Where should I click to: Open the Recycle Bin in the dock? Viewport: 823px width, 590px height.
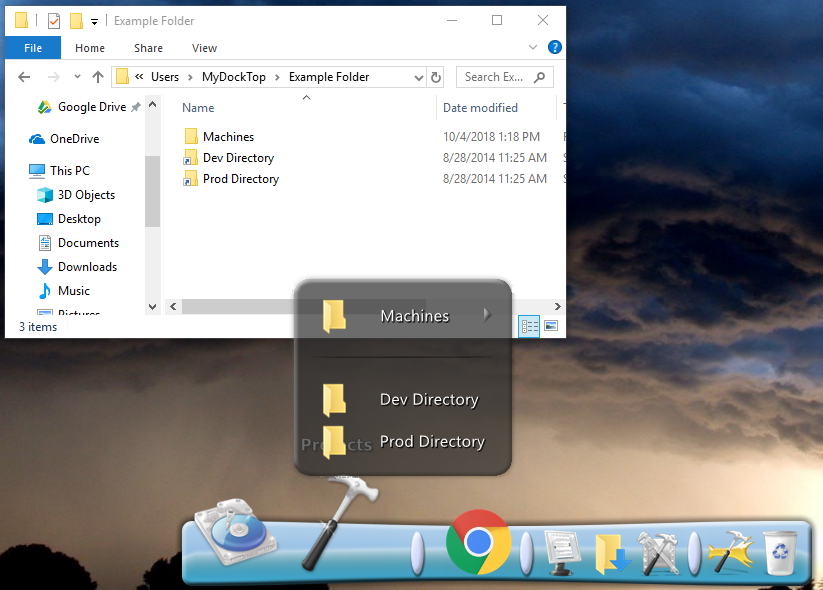pyautogui.click(x=780, y=551)
